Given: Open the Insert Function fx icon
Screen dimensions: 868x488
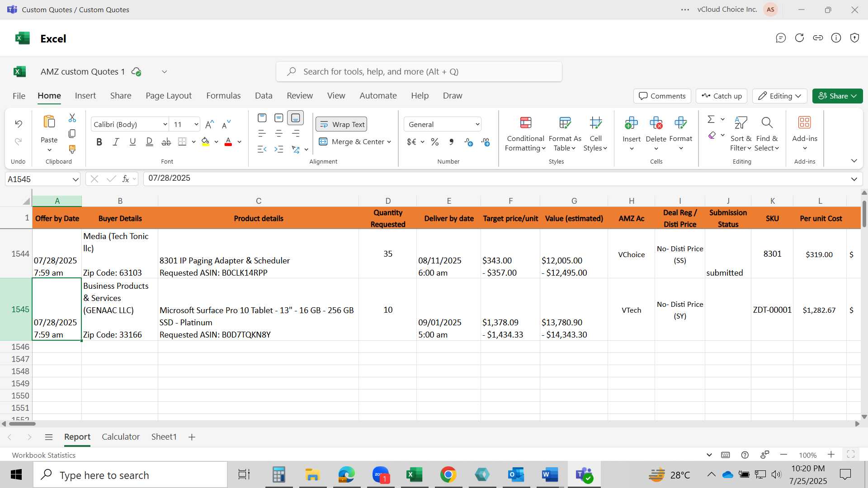Looking at the screenshot, I should 126,179.
